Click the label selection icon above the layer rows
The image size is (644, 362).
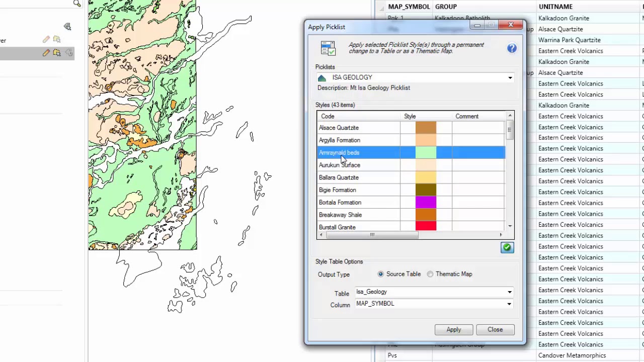pyautogui.click(x=67, y=27)
